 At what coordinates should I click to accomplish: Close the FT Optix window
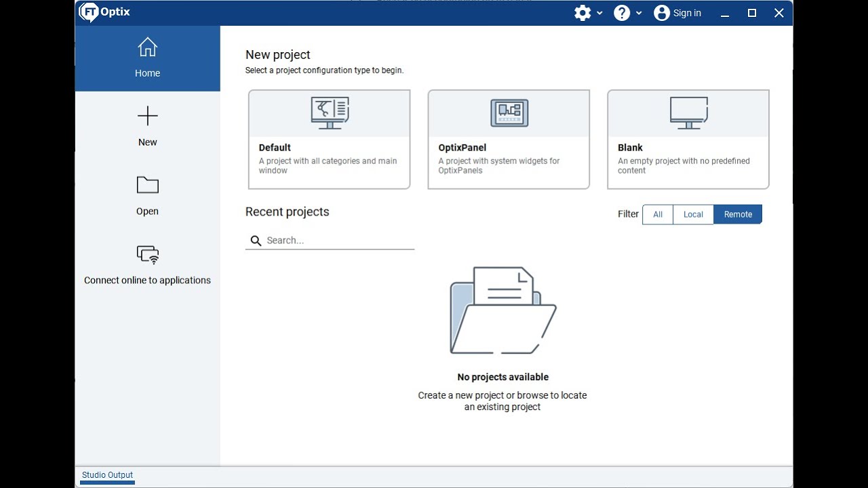click(779, 13)
